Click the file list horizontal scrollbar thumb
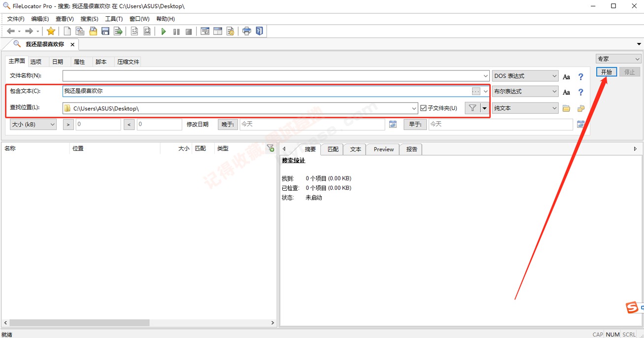The height and width of the screenshot is (338, 644). [79, 323]
